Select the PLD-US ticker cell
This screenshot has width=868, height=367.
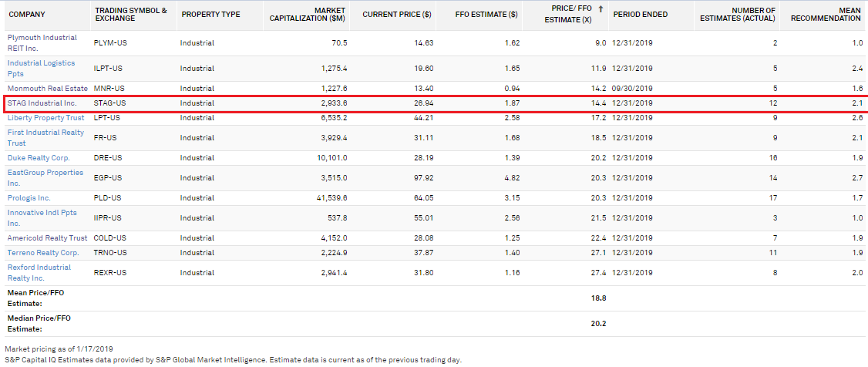click(108, 197)
